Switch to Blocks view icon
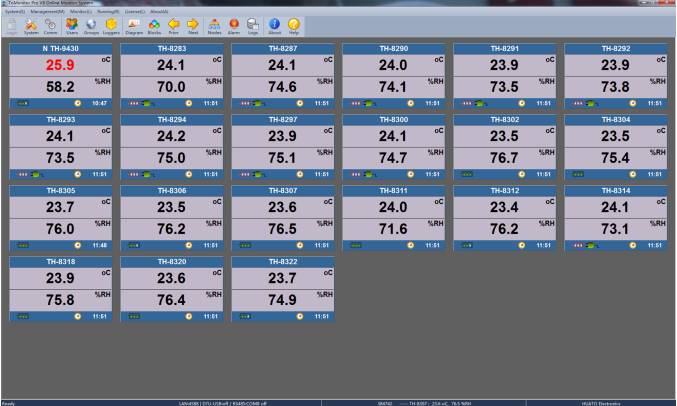This screenshot has height=406, width=677. [154, 25]
